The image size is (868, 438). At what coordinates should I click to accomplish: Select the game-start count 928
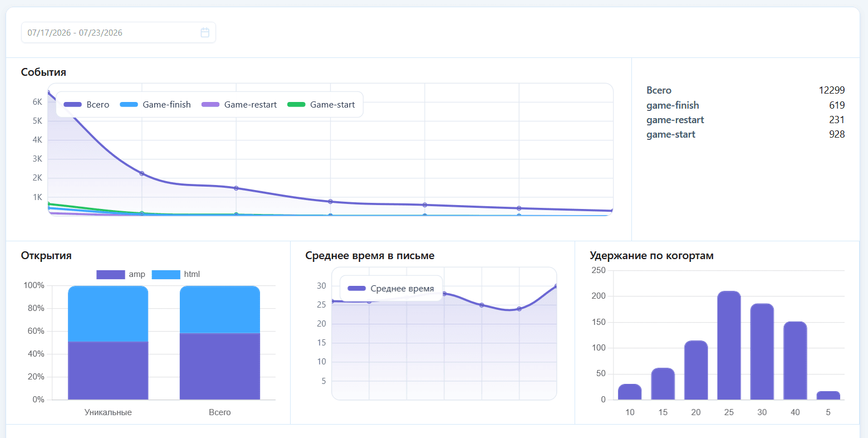(837, 134)
